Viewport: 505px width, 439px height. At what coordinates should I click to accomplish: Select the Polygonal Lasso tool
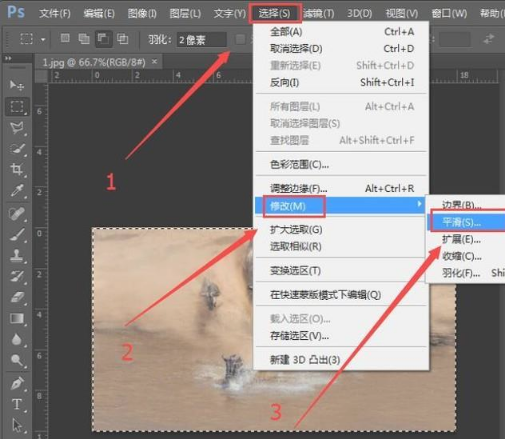[x=17, y=128]
